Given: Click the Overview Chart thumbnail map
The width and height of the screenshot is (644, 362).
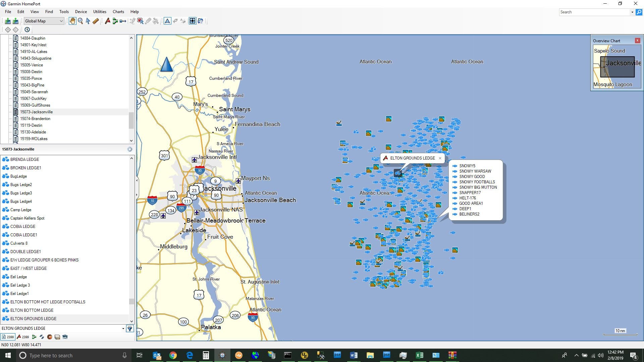Looking at the screenshot, I should (x=617, y=67).
